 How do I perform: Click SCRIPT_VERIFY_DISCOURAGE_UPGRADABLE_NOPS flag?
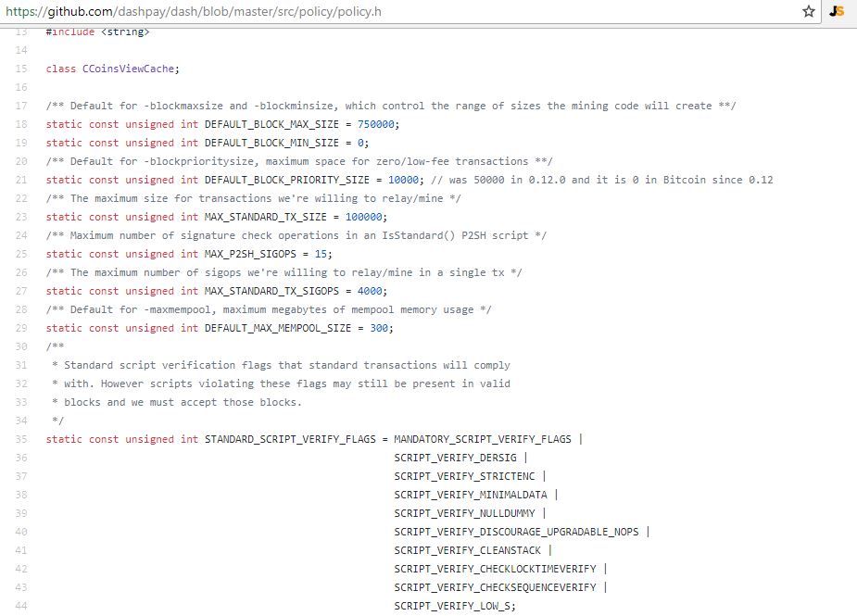pos(516,532)
